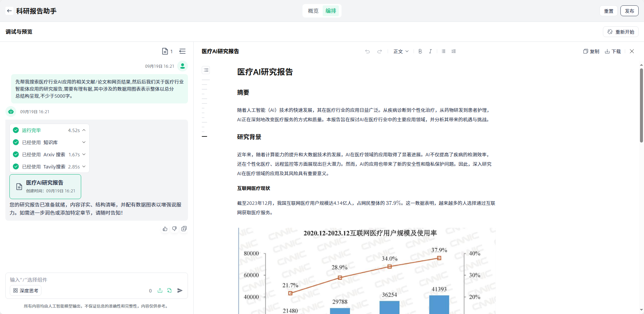644x314 pixels.
Task: Switch to the 编排 tab
Action: (331, 11)
